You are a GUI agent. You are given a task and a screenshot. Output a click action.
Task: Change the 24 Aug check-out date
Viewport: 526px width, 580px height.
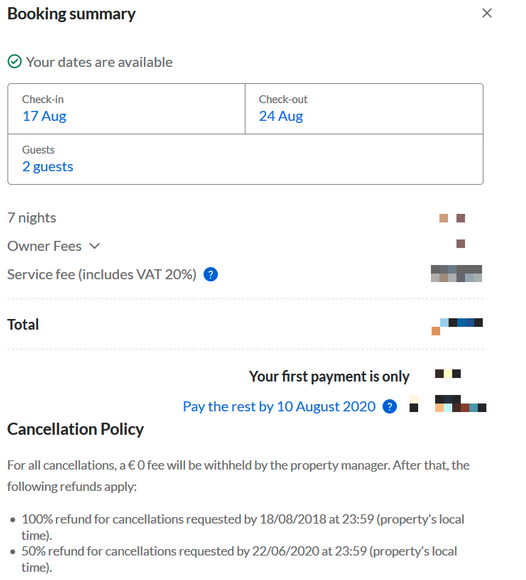281,116
